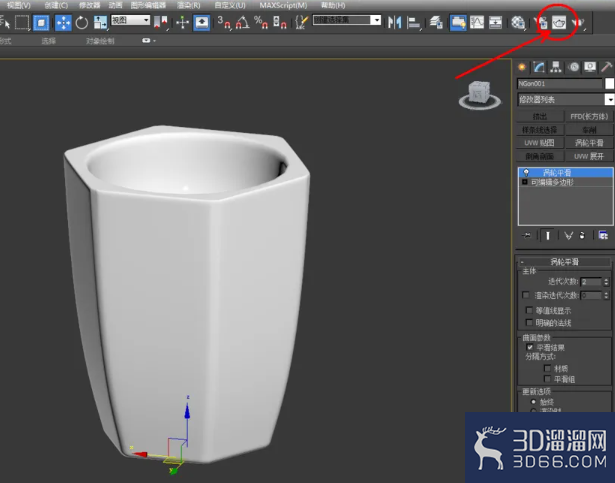Image resolution: width=615 pixels, height=483 pixels.
Task: Open the 创建(C) menu
Action: pos(56,5)
